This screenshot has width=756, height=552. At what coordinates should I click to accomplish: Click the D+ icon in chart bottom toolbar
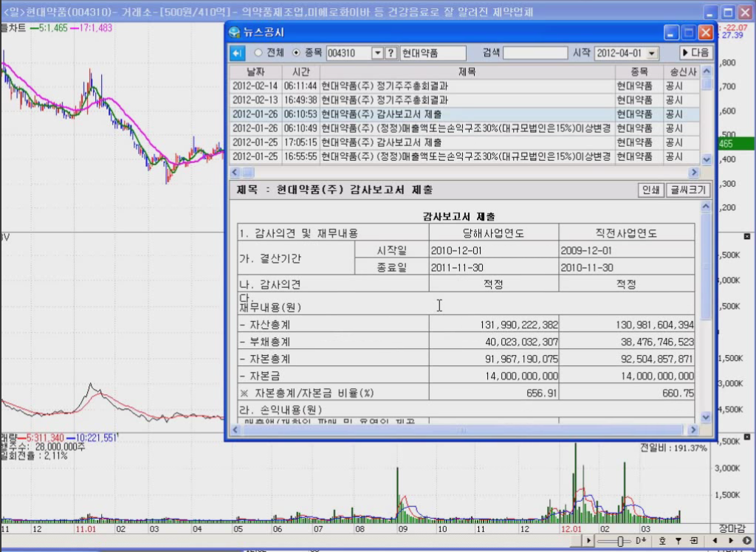641,541
